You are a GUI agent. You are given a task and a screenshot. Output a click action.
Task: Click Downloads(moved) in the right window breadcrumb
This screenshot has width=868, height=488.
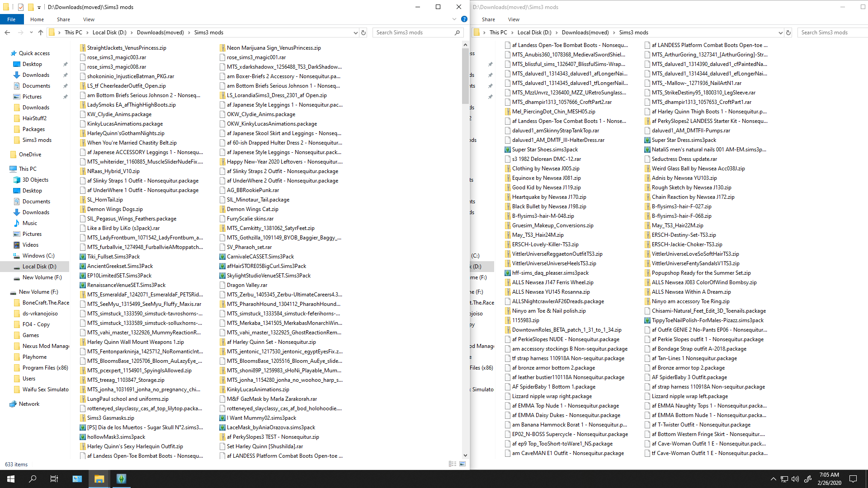click(585, 33)
